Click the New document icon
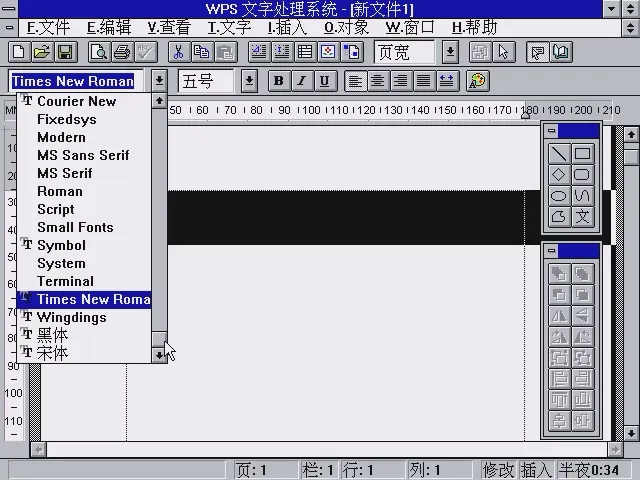640x480 pixels. point(19,52)
